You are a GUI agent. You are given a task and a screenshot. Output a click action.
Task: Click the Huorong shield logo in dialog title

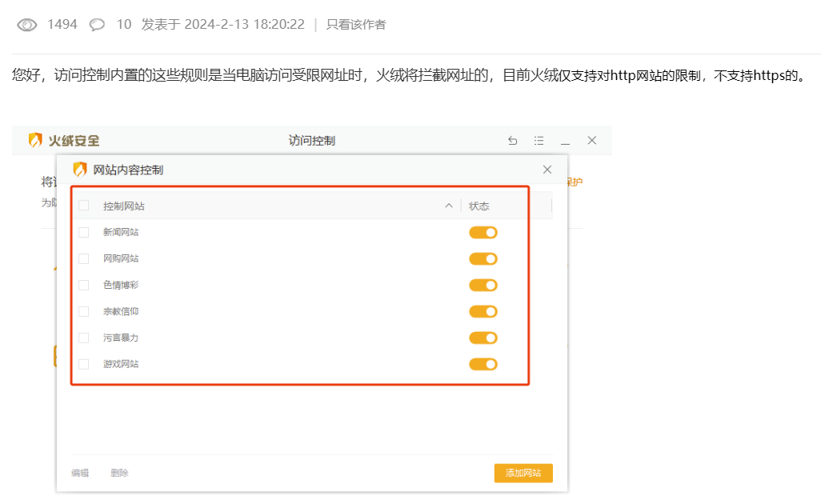(80, 170)
